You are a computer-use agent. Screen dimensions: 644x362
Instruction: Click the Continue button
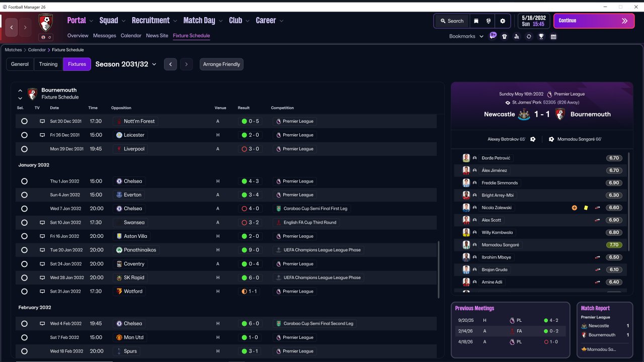(594, 21)
